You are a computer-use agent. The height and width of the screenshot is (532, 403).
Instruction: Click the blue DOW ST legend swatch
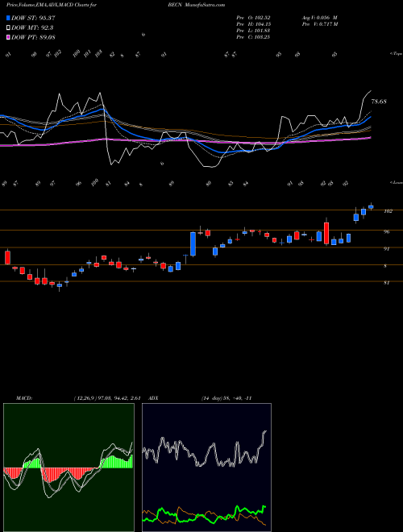tap(8, 18)
